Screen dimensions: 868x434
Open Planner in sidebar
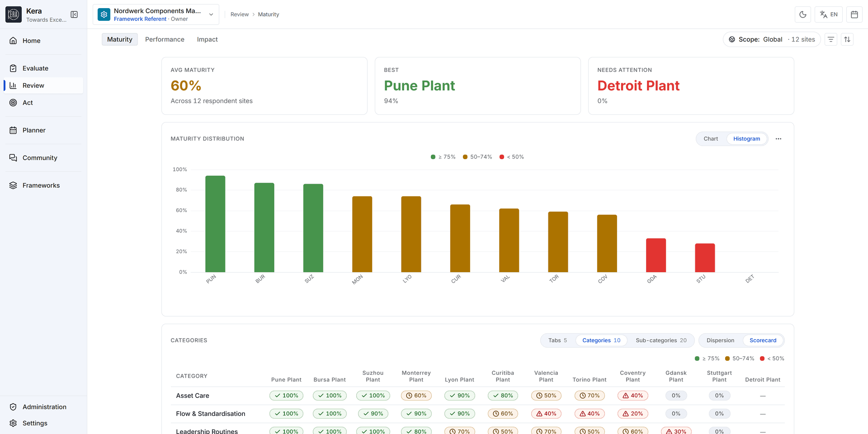click(x=43, y=130)
